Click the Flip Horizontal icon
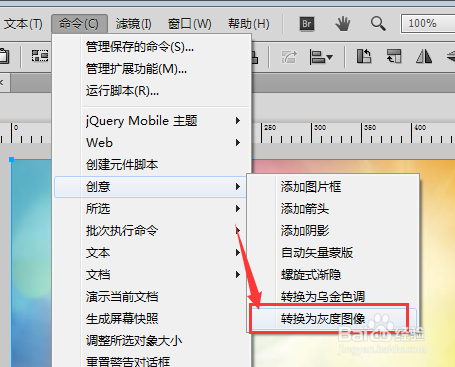This screenshot has width=455, height=367. [x=424, y=56]
